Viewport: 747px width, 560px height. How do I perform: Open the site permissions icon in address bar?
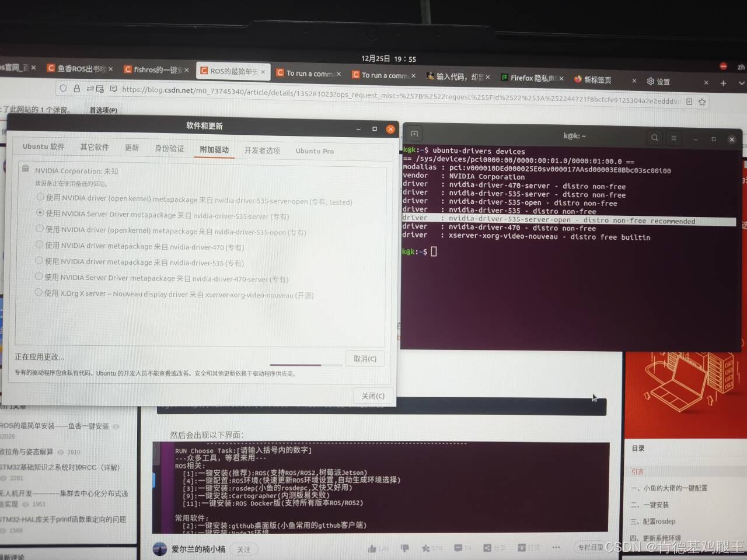coord(95,89)
